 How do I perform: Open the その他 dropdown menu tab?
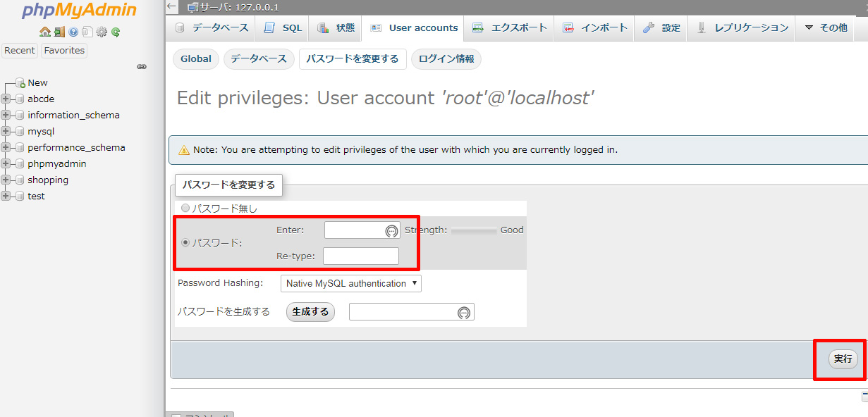coord(826,28)
